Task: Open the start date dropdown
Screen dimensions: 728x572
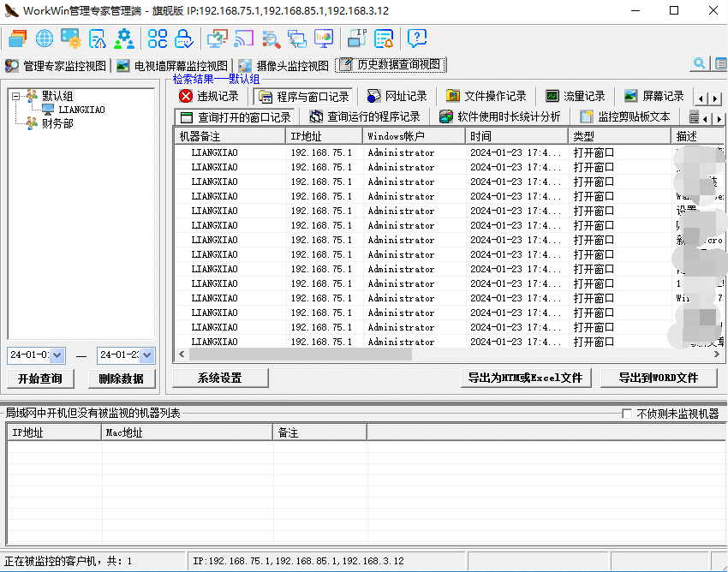Action: click(57, 355)
